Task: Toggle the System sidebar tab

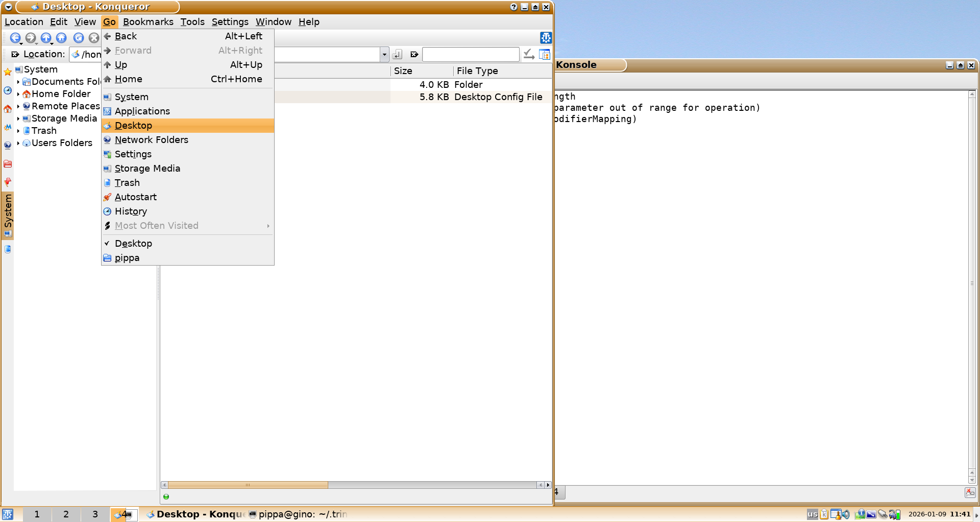Action: (x=8, y=215)
